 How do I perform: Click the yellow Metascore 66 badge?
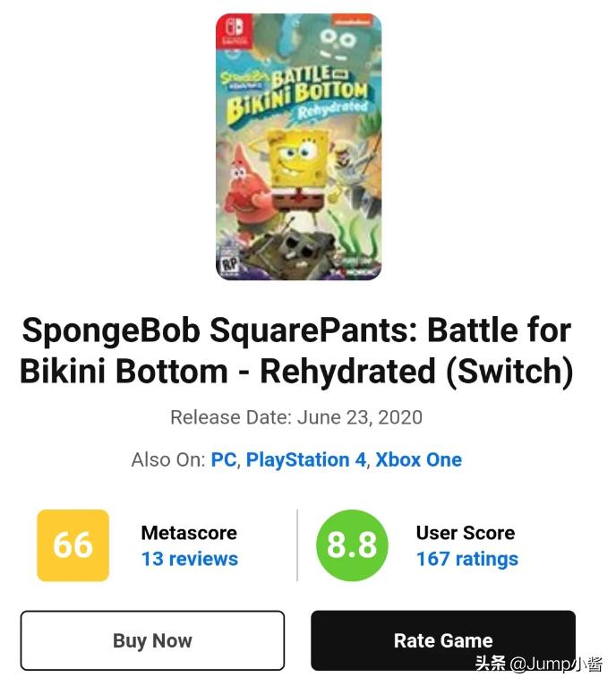pyautogui.click(x=73, y=545)
